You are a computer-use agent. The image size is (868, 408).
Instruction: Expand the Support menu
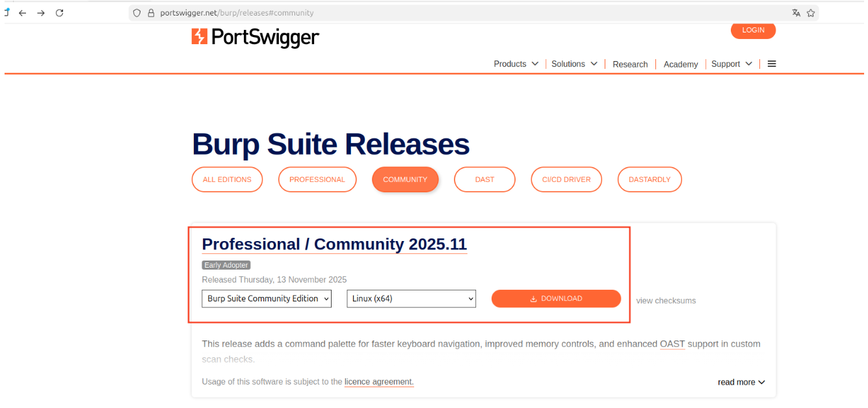pos(731,64)
